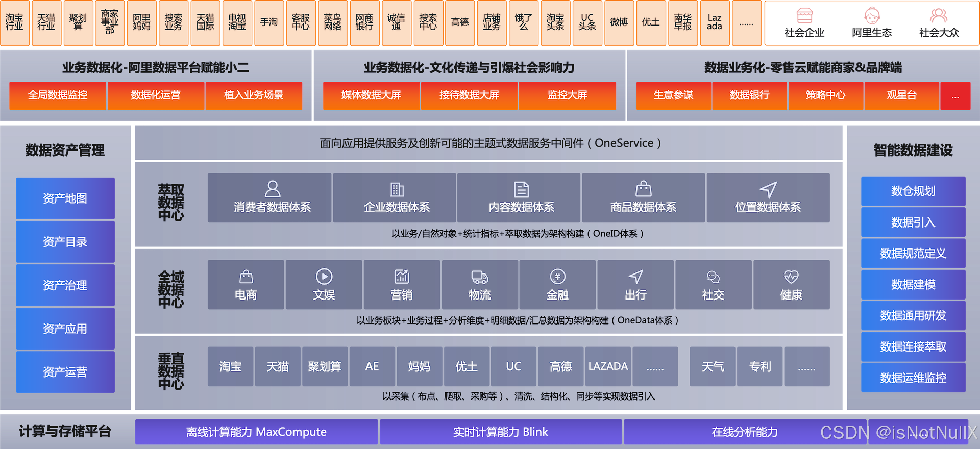The width and height of the screenshot is (980, 449).
Task: Click the UC头条 tile in top row
Action: pos(587,23)
